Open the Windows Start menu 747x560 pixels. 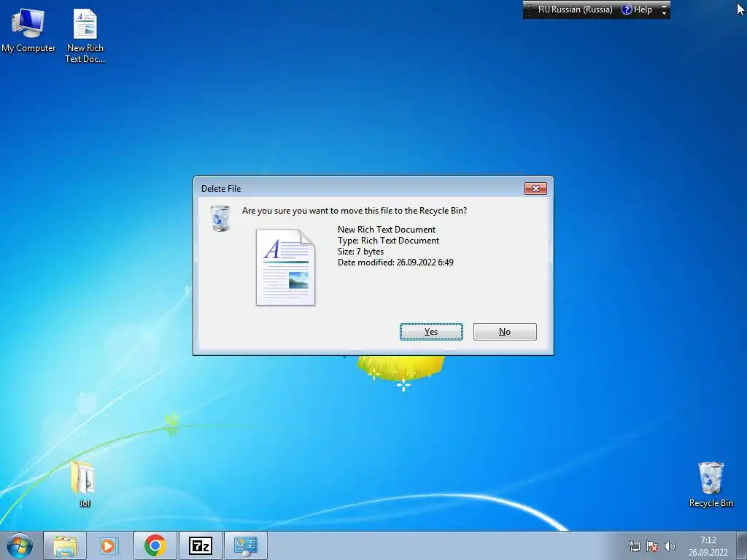tap(19, 545)
